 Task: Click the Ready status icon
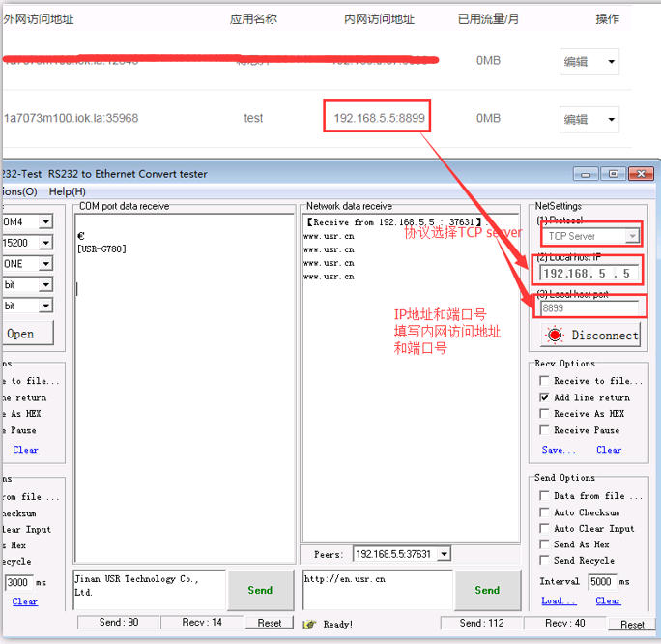click(310, 625)
